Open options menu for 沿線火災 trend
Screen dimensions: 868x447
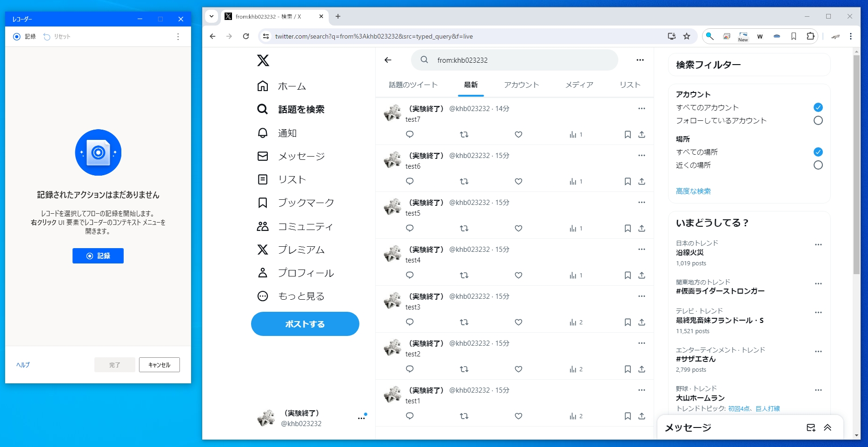click(818, 243)
